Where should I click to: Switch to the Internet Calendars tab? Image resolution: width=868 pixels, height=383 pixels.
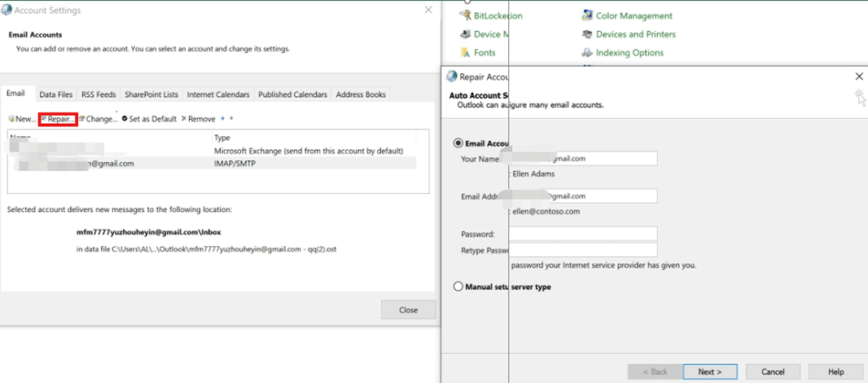coord(218,95)
